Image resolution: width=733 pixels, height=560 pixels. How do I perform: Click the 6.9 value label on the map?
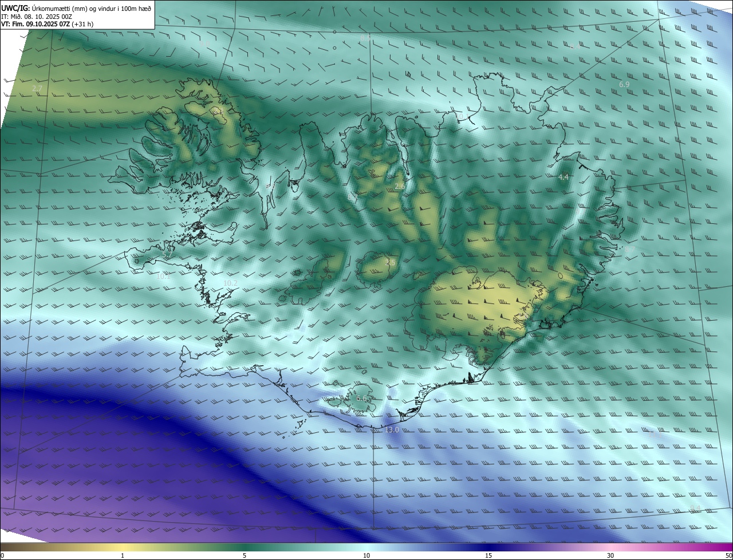click(624, 85)
